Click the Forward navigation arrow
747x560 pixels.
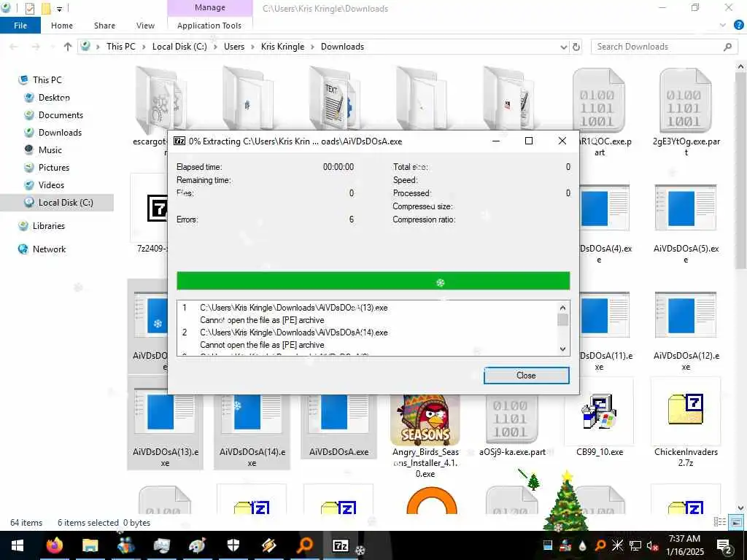pos(35,47)
